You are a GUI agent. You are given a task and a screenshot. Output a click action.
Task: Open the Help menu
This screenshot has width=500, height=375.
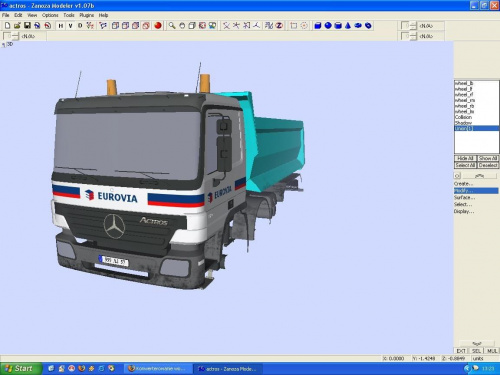tap(103, 15)
